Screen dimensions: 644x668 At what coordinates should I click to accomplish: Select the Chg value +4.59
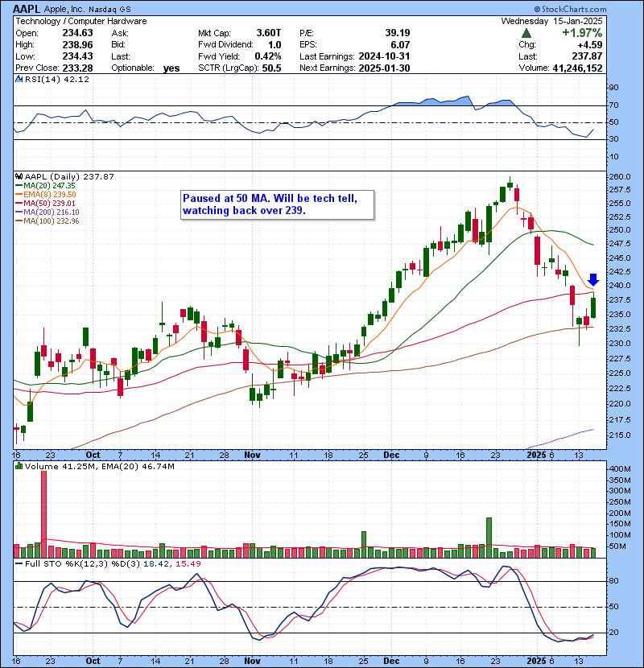tap(590, 45)
